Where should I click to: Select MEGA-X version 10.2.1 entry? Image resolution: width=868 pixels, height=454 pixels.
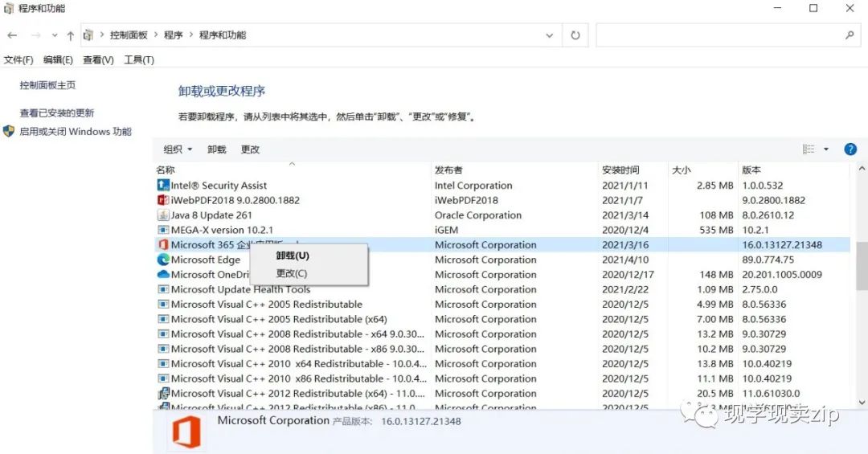pos(222,231)
